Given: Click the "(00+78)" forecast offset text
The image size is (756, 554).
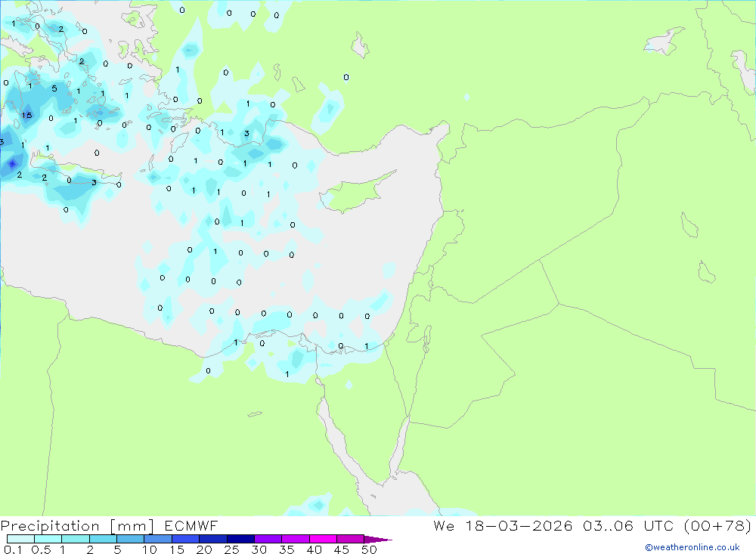Looking at the screenshot, I should coord(717,526).
